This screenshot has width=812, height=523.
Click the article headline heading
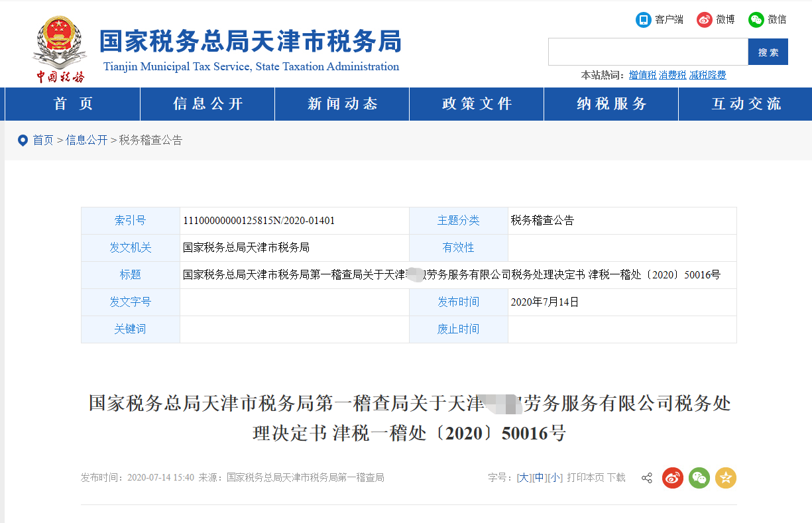[410, 418]
